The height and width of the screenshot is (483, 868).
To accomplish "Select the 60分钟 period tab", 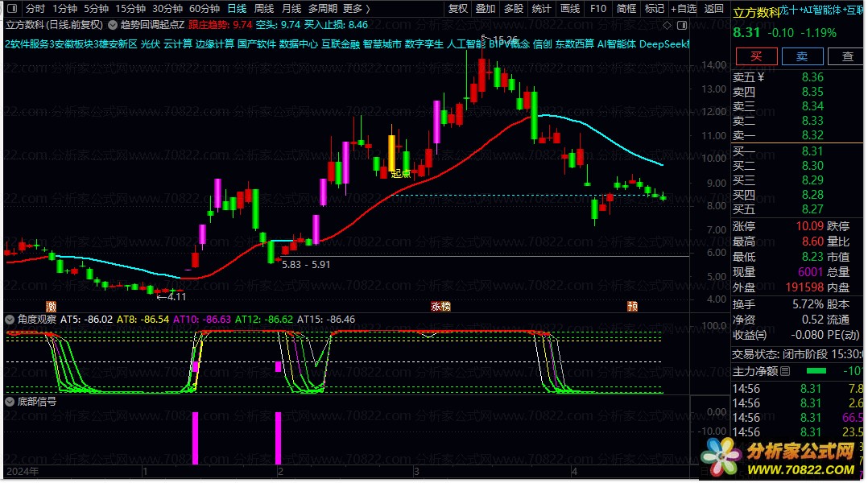I will click(205, 8).
